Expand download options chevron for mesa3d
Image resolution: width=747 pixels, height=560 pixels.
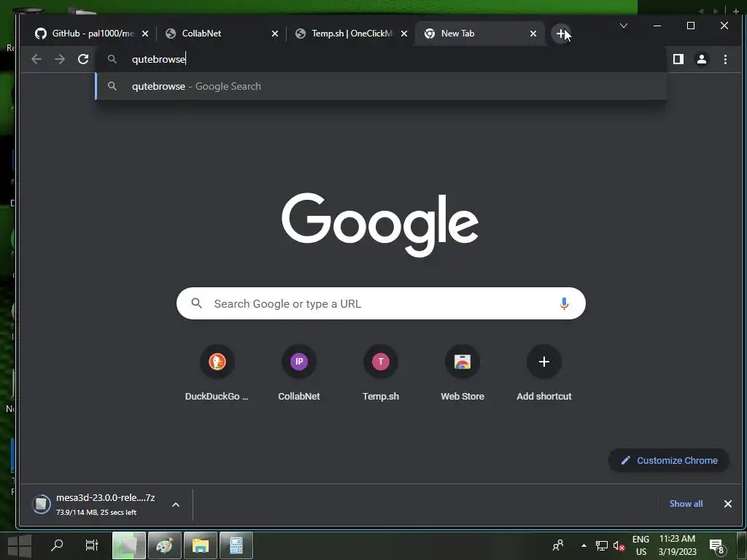pyautogui.click(x=176, y=505)
